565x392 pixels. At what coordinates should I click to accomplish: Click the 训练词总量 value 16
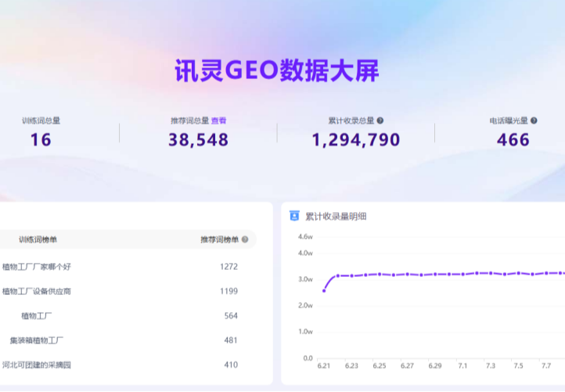[x=41, y=140]
